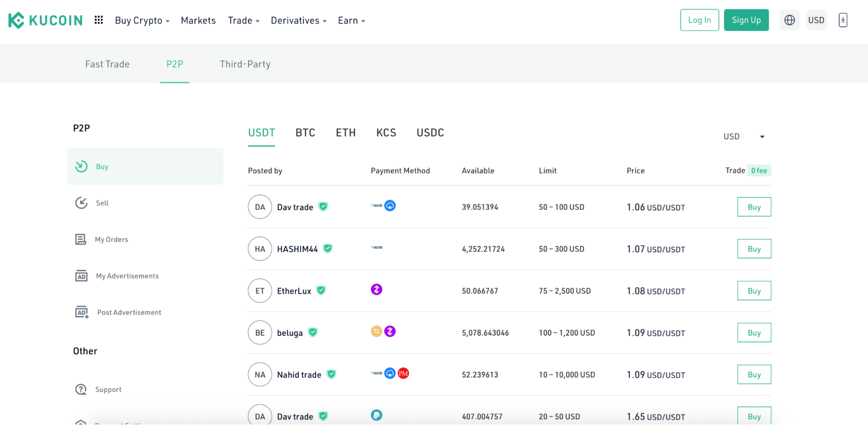Click Dav trade 1.06 row verified shield

[323, 207]
